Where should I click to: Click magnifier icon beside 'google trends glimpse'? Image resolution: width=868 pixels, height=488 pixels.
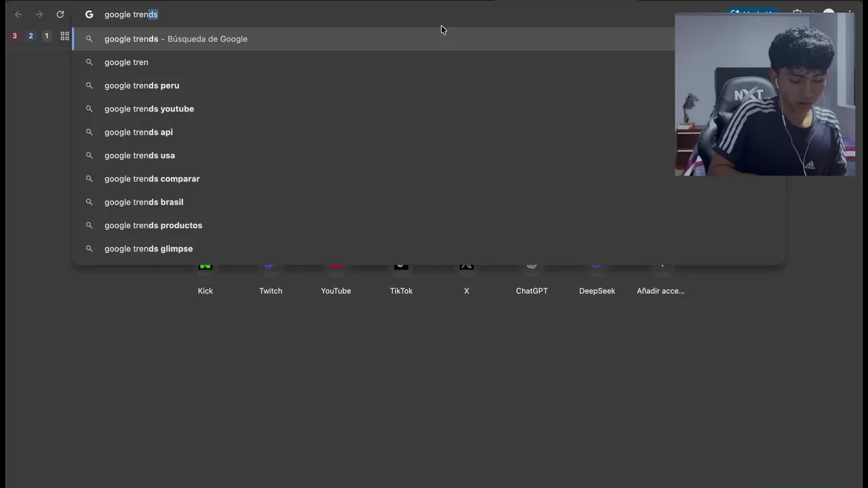click(89, 249)
